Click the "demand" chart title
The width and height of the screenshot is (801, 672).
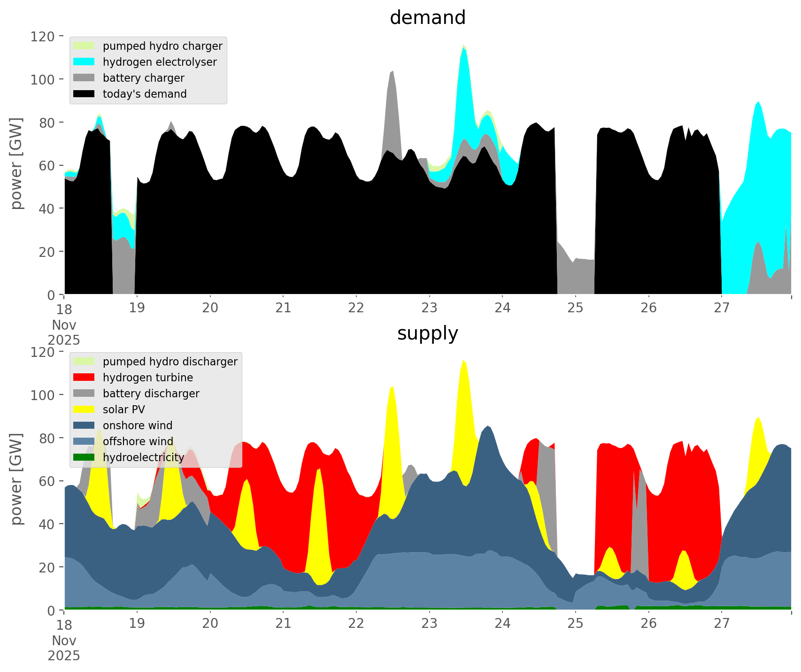427,18
